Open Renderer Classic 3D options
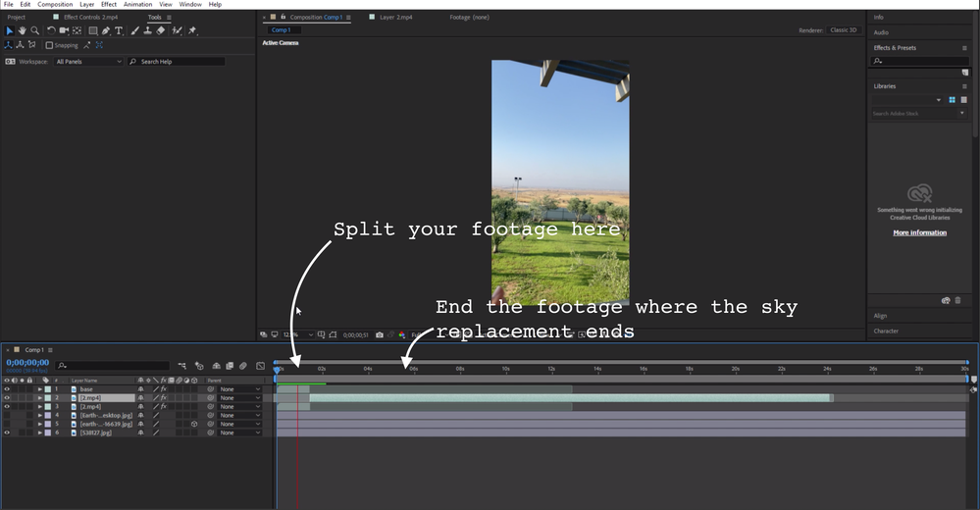The image size is (980, 510). (843, 30)
